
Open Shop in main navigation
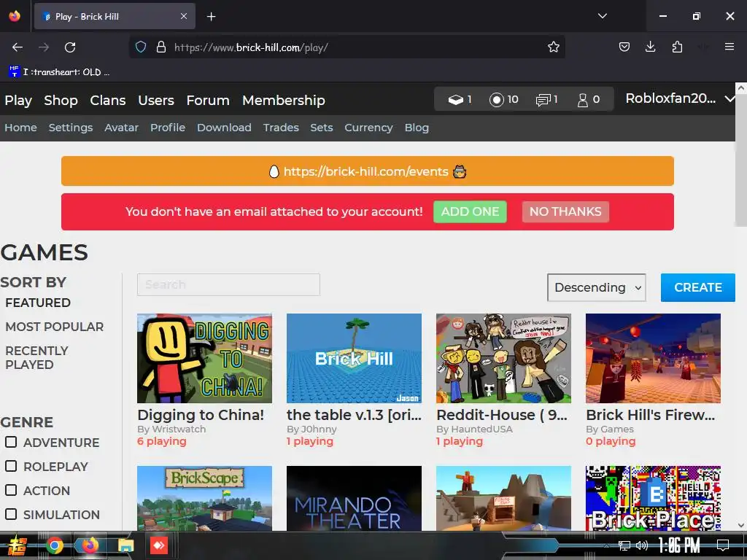[61, 101]
